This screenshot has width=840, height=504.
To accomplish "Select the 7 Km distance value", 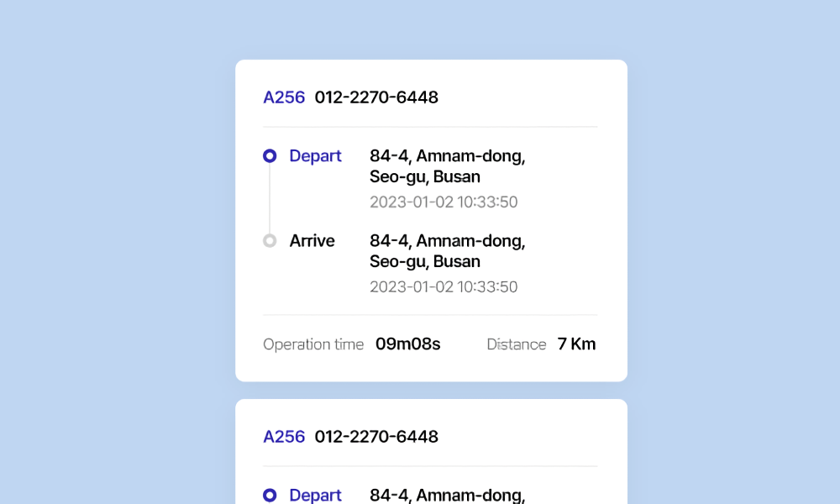I will tap(576, 344).
